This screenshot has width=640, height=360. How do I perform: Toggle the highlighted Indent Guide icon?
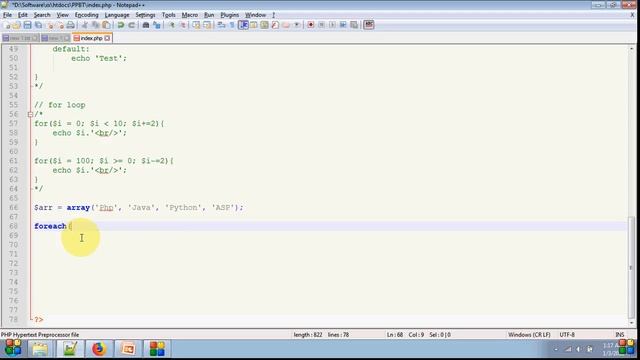[x=243, y=25]
